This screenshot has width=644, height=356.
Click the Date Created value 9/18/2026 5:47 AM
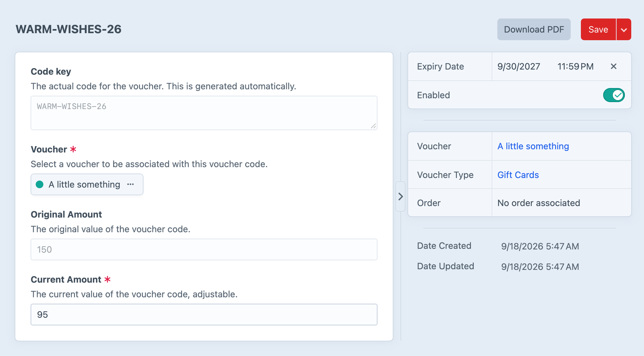tap(540, 246)
